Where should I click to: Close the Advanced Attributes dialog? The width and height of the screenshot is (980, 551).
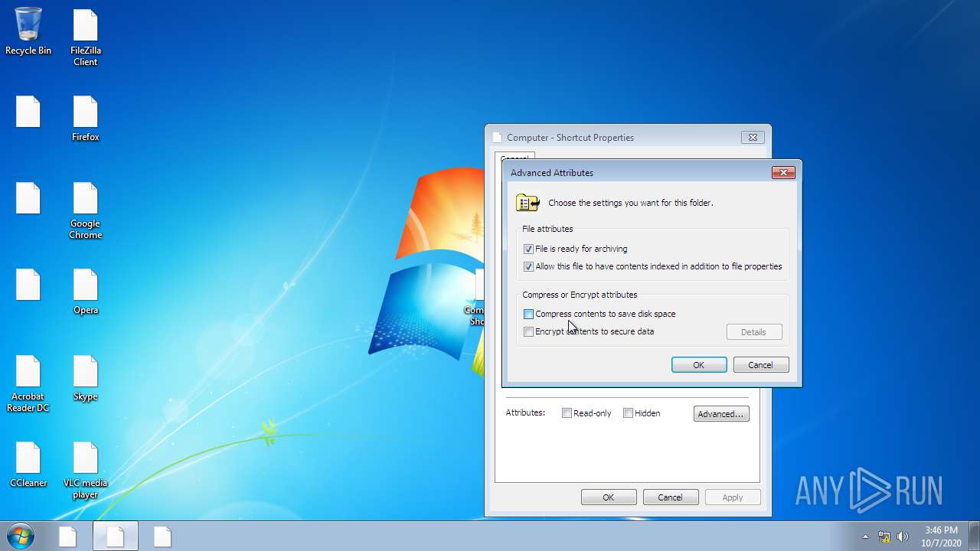point(783,173)
